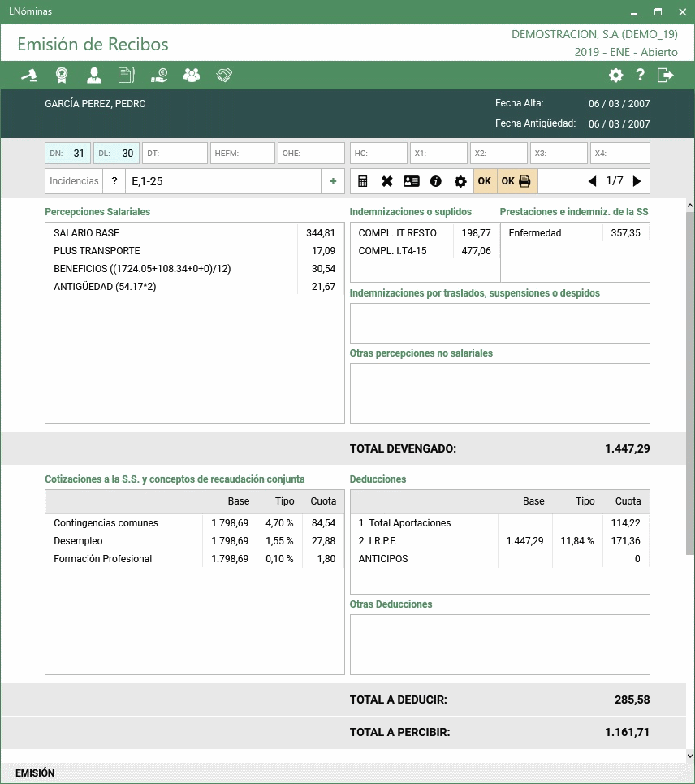Open the employee ID card icon
This screenshot has height=784, width=695.
pyautogui.click(x=412, y=181)
